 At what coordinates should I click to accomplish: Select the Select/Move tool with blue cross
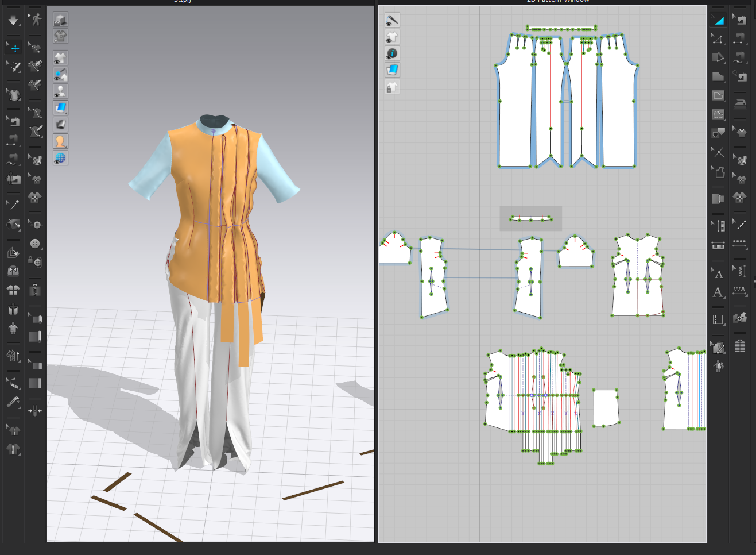[13, 48]
